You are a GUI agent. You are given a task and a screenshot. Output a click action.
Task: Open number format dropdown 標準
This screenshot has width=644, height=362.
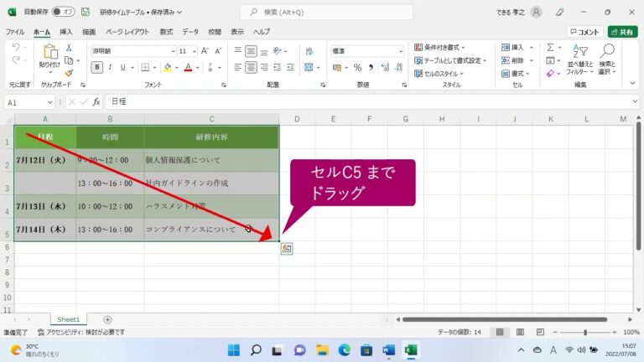(x=401, y=51)
